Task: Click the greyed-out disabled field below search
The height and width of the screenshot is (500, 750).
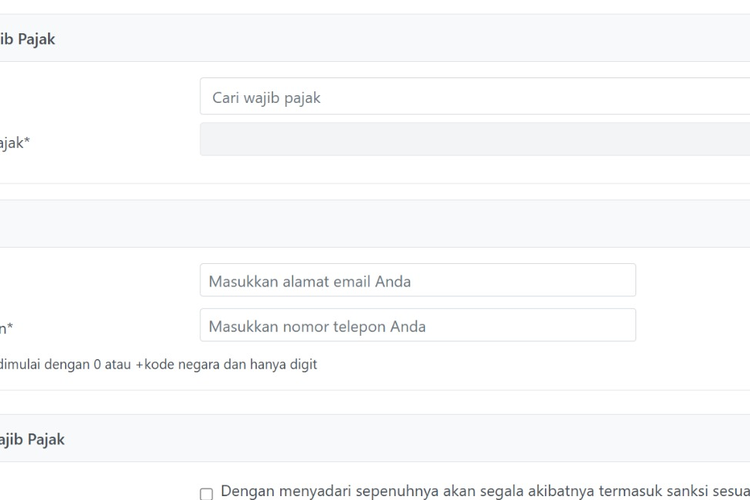Action: pyautogui.click(x=475, y=139)
